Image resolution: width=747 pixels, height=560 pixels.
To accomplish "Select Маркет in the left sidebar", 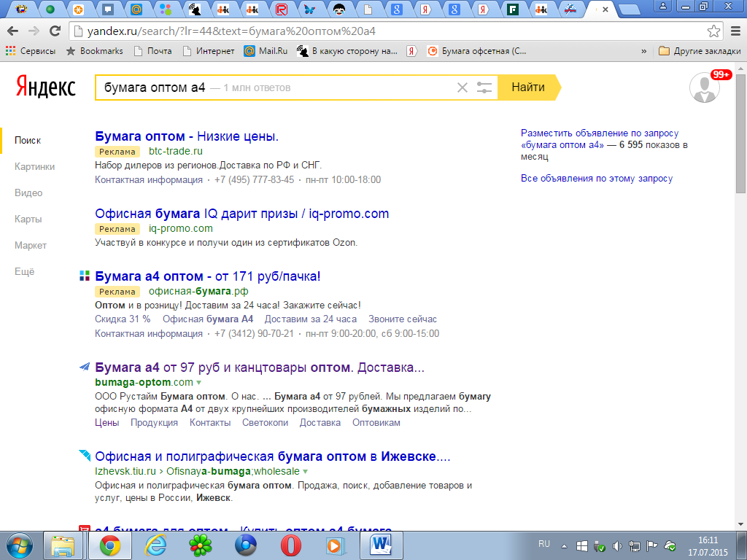I will [31, 245].
